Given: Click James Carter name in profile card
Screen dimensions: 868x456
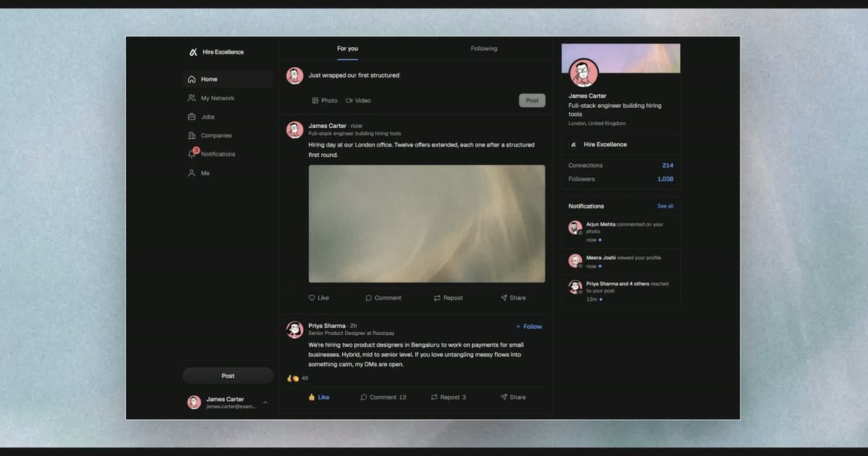Looking at the screenshot, I should 587,96.
